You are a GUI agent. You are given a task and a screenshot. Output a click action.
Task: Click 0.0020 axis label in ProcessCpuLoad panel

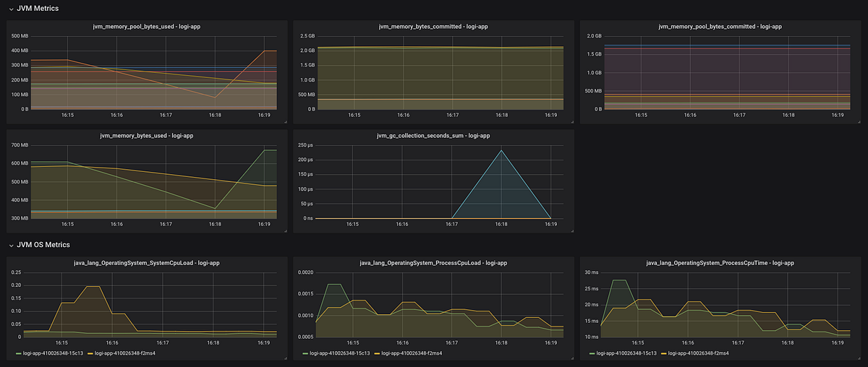click(305, 273)
